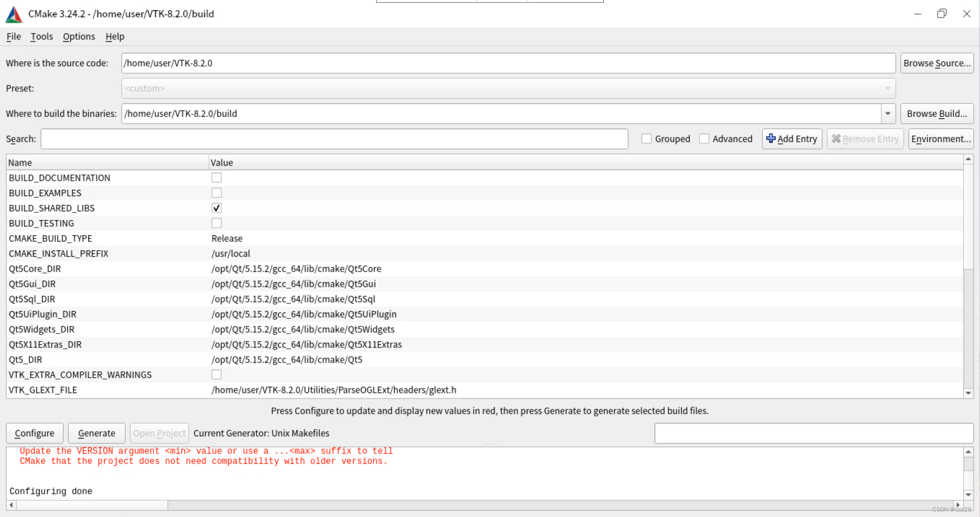Click the glext.h path value
This screenshot has width=980, height=517.
click(x=334, y=390)
